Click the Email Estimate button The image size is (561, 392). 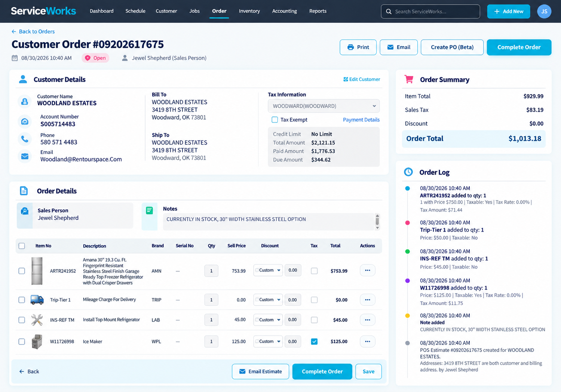260,371
